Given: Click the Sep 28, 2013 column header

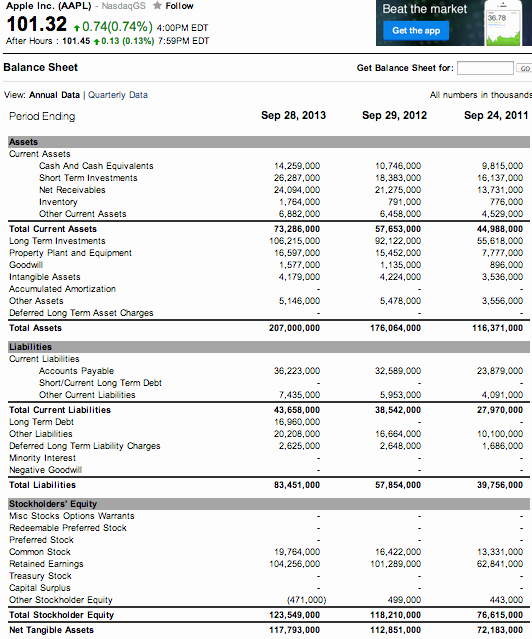Looking at the screenshot, I should [x=294, y=115].
